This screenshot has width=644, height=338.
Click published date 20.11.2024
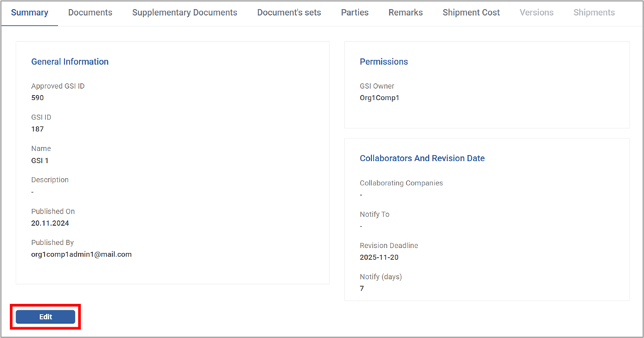pyautogui.click(x=50, y=223)
